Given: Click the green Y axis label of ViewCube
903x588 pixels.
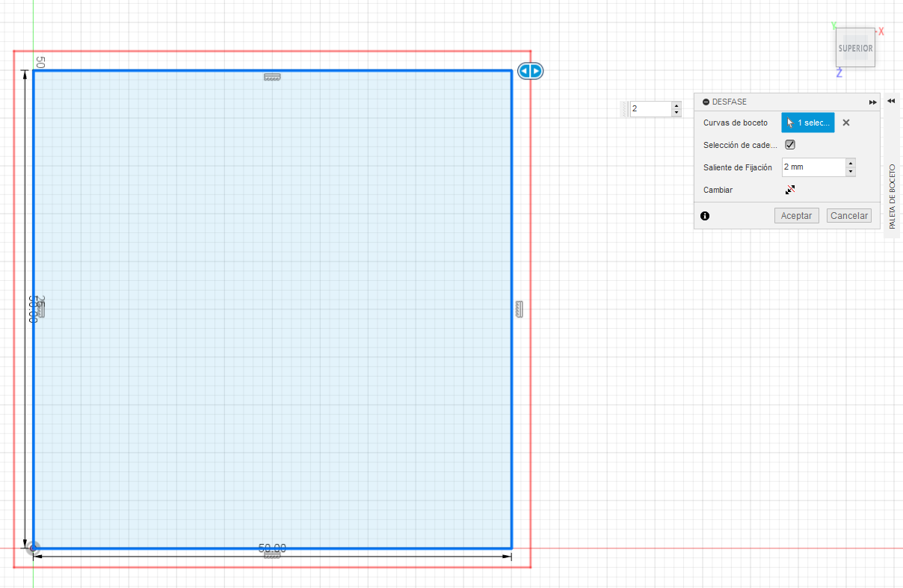Looking at the screenshot, I should point(833,26).
